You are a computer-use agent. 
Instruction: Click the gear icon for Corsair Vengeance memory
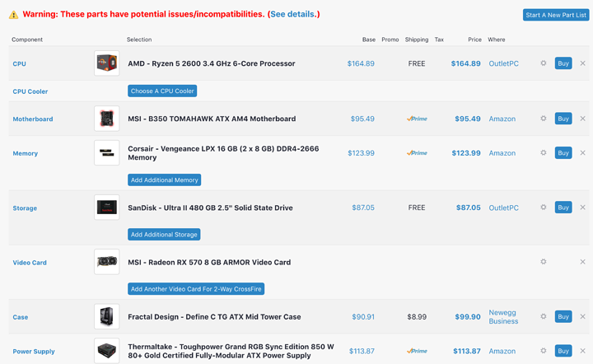(x=544, y=152)
